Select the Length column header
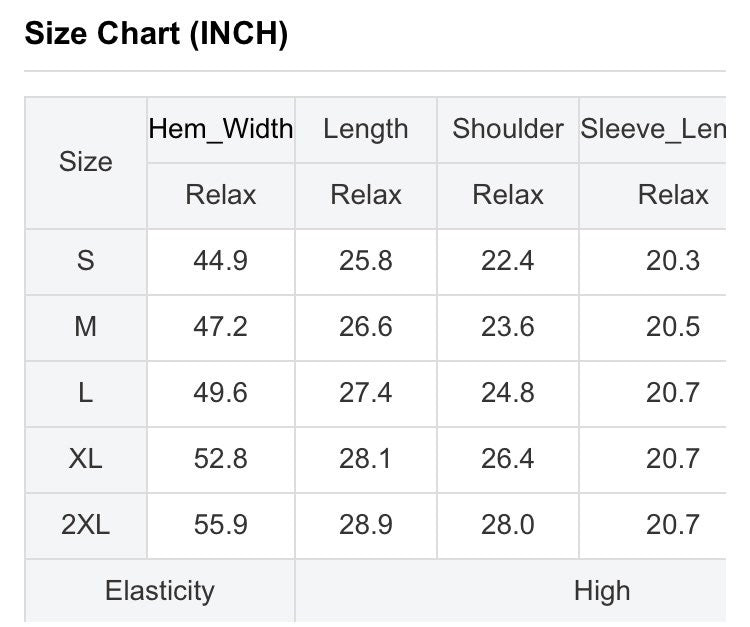Screen dimensions: 750x627 366,129
